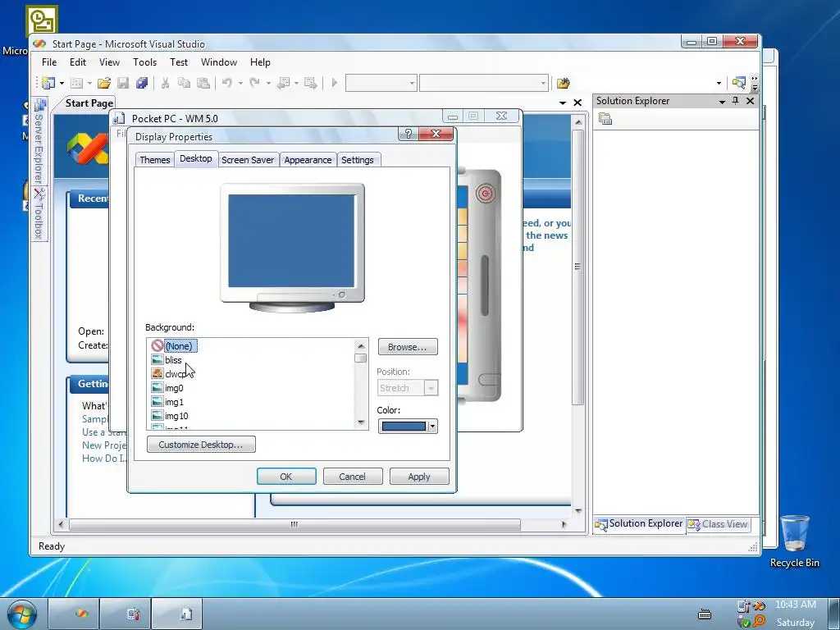Open the Undo history dropdown arrow
This screenshot has width=840, height=630.
(x=240, y=83)
